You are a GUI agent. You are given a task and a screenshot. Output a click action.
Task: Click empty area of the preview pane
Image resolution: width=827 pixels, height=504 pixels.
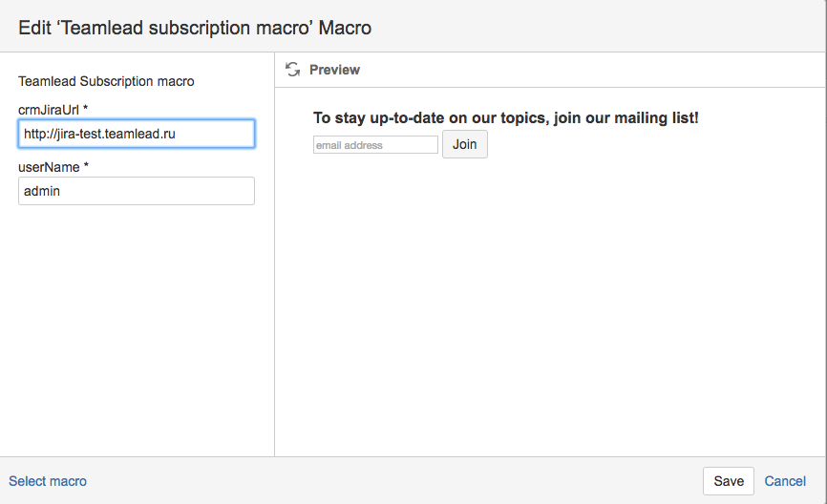(x=549, y=305)
